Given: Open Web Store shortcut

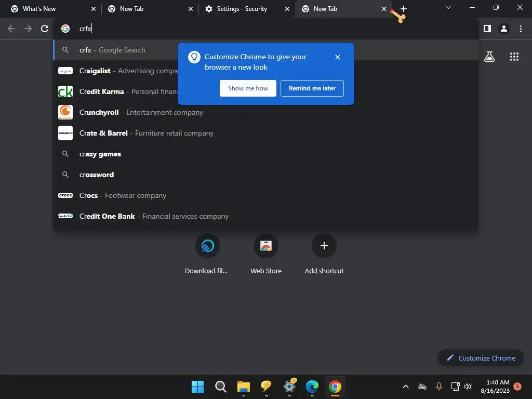Looking at the screenshot, I should click(x=266, y=254).
